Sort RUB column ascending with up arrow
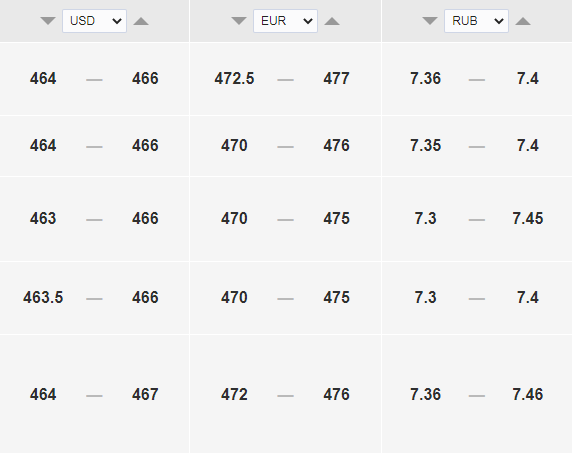 pyautogui.click(x=523, y=21)
